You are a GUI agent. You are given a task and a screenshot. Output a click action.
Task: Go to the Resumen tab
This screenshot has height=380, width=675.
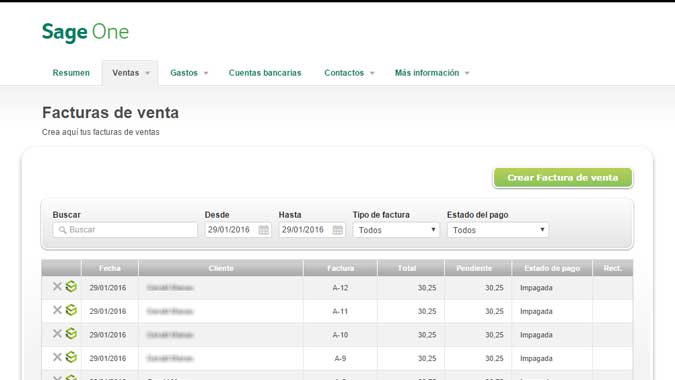(x=71, y=73)
